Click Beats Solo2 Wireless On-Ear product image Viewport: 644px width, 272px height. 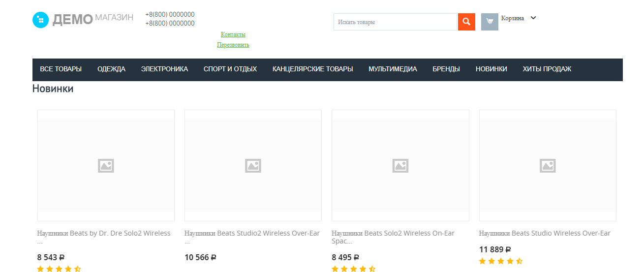tap(400, 165)
